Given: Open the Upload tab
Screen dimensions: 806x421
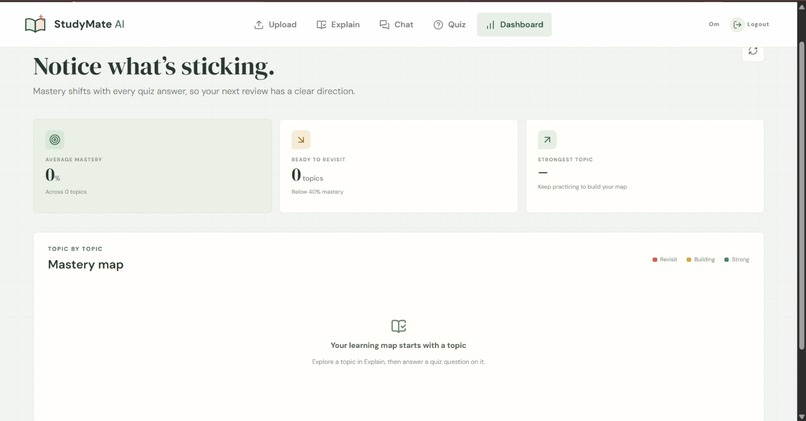Looking at the screenshot, I should click(276, 25).
